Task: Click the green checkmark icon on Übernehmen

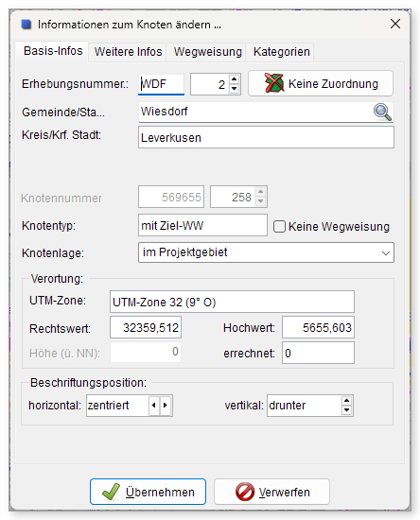Action: tap(111, 492)
